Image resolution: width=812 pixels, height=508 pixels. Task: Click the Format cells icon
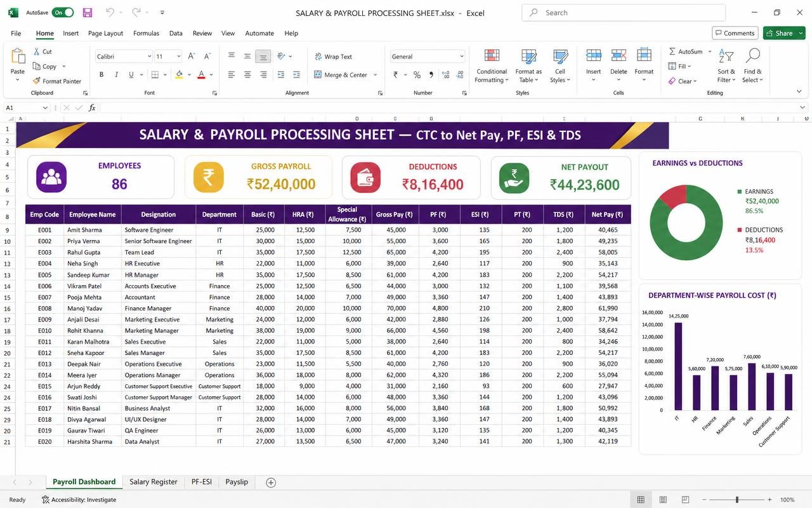click(x=644, y=55)
